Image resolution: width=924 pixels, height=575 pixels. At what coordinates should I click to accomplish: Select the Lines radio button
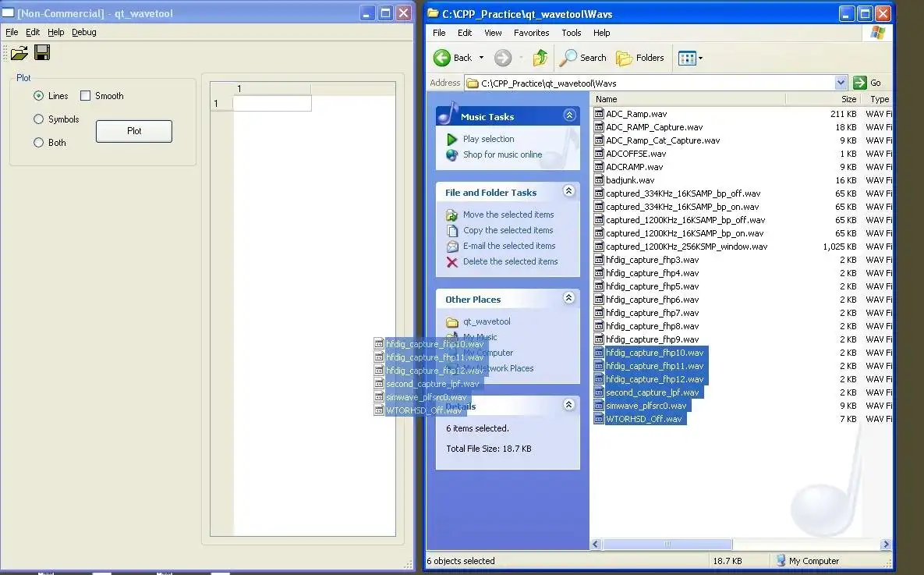click(39, 96)
